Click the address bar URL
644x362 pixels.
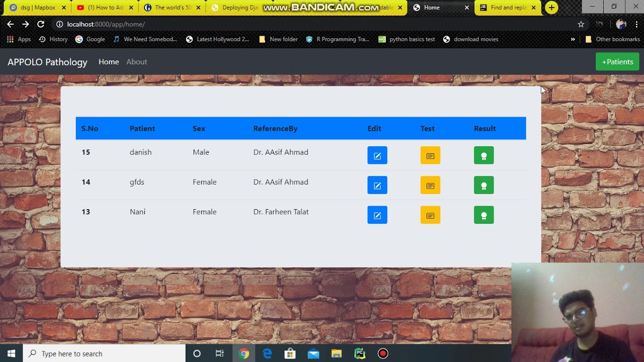(x=106, y=24)
